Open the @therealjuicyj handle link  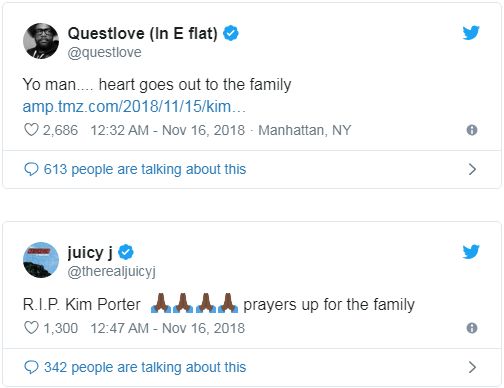(x=112, y=272)
